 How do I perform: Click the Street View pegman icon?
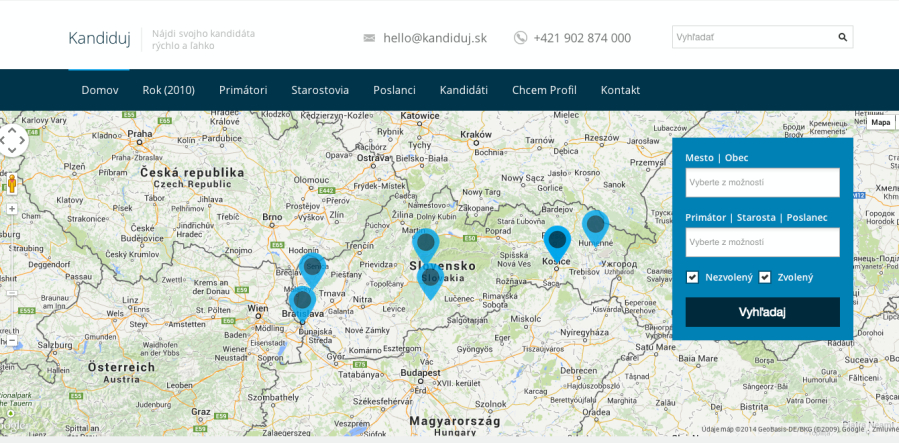click(x=12, y=184)
